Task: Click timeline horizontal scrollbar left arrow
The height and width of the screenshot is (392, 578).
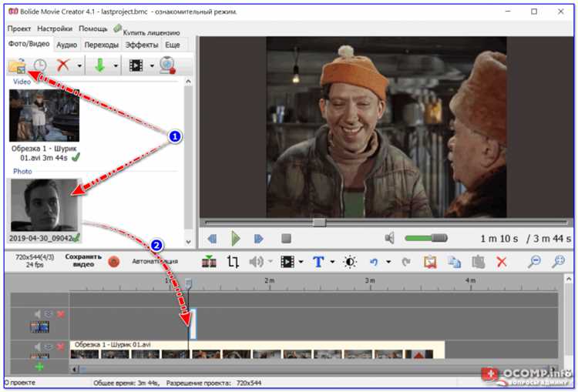Action: pyautogui.click(x=75, y=369)
